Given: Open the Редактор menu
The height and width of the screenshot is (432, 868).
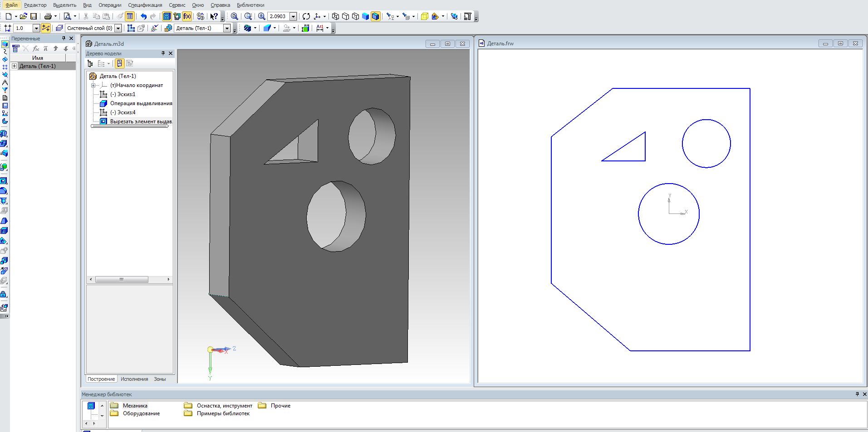Looking at the screenshot, I should (35, 5).
